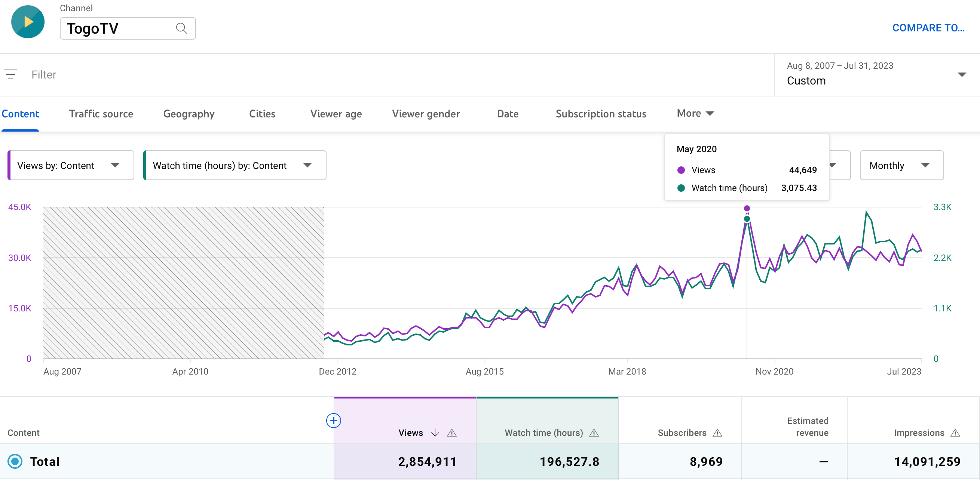This screenshot has height=480, width=980.
Task: Switch to the Viewer gender tab
Action: (425, 114)
